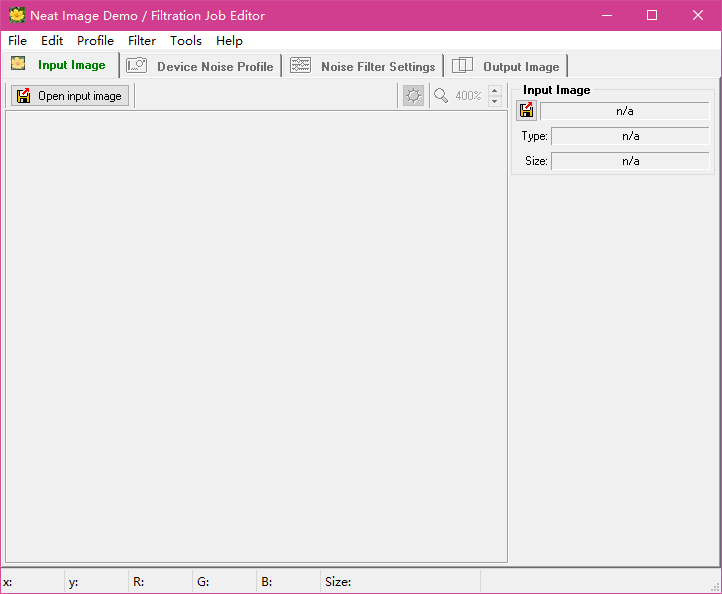Click the empty input image viewer area
The height and width of the screenshot is (594, 722).
(256, 336)
